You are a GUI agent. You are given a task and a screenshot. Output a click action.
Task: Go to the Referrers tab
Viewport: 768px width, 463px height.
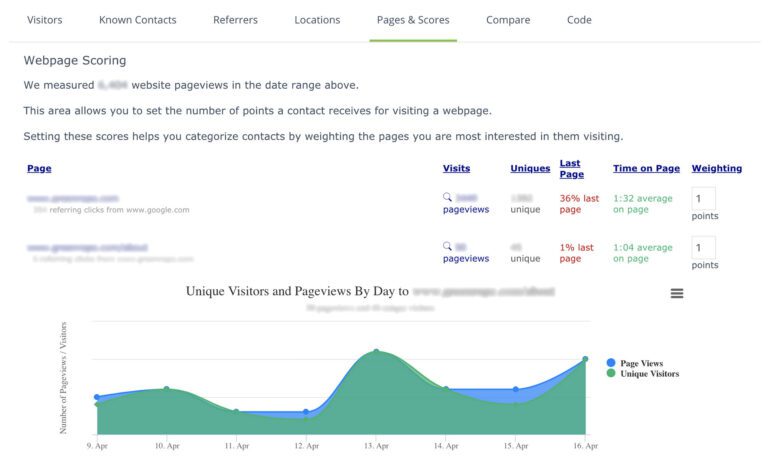point(235,20)
